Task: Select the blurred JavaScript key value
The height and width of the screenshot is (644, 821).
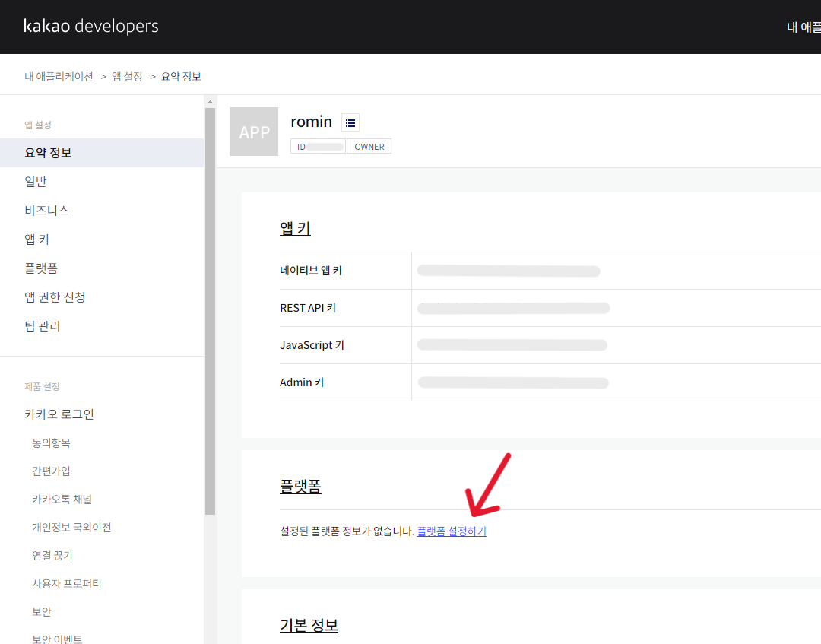Action: click(512, 345)
